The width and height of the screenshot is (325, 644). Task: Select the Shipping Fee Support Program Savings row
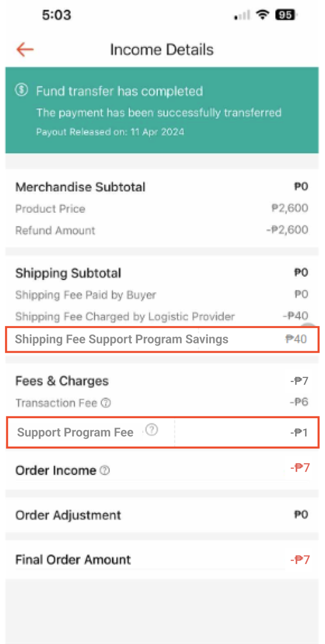tap(122, 339)
